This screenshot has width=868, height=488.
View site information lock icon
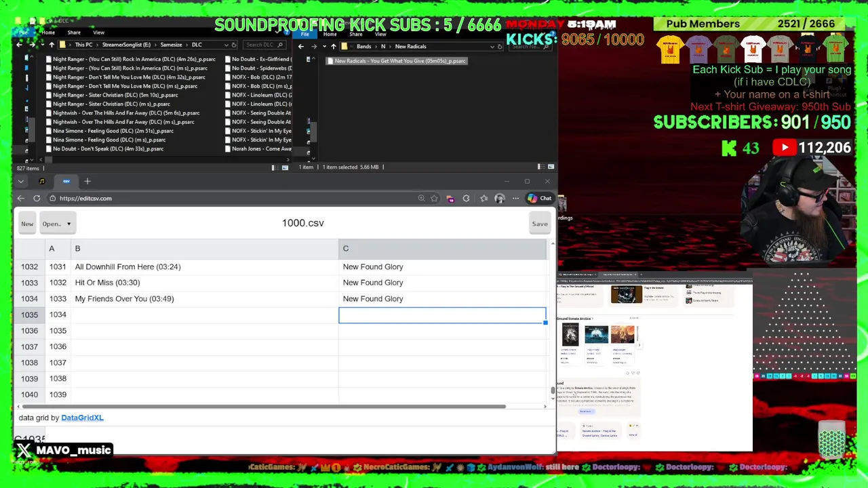(52, 199)
